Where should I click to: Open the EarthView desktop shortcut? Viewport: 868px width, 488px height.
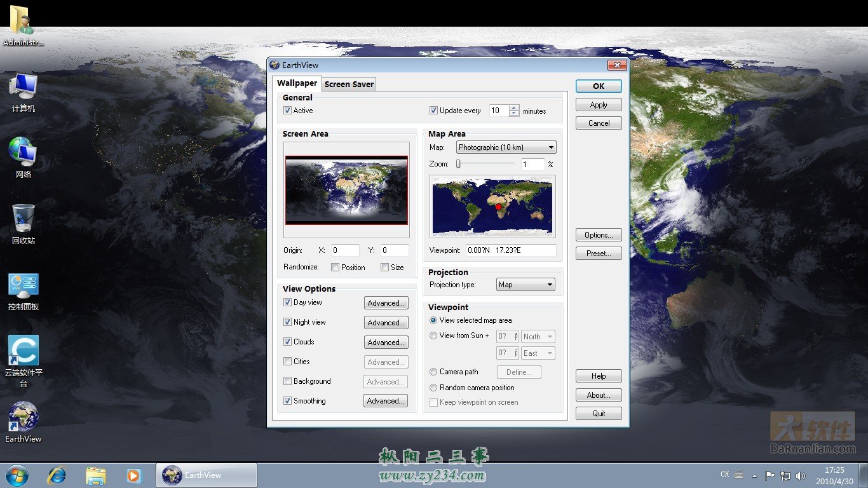(24, 422)
